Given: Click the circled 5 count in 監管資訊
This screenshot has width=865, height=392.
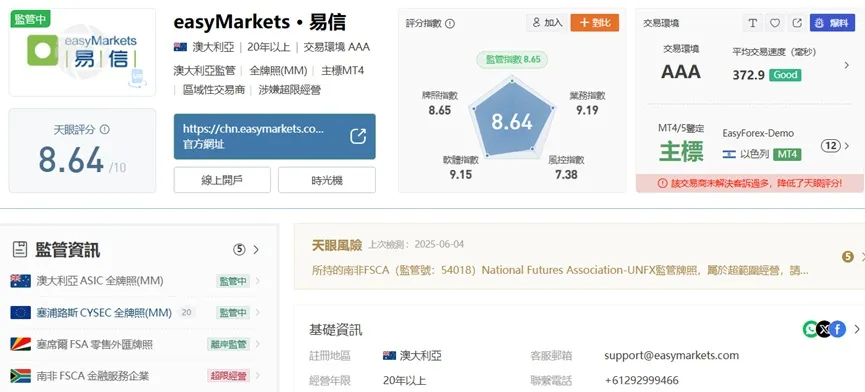Looking at the screenshot, I should coord(239,250).
